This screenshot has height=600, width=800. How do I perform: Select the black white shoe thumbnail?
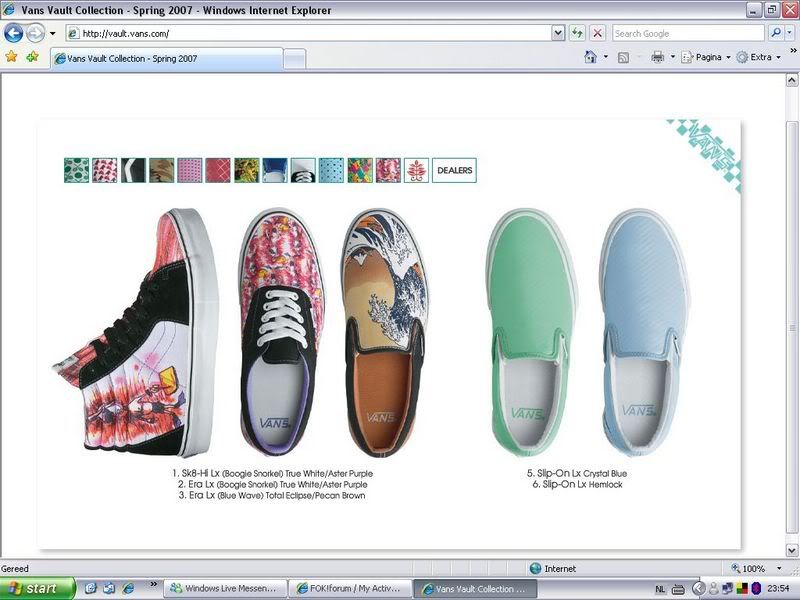coord(303,170)
